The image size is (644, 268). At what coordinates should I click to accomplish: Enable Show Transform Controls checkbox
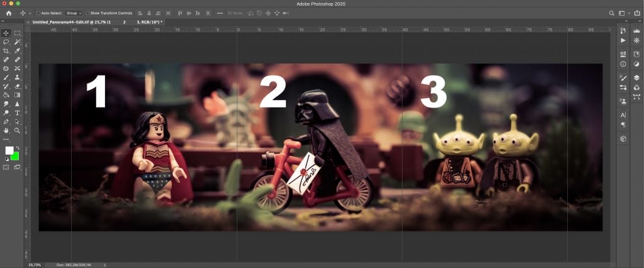coord(87,13)
